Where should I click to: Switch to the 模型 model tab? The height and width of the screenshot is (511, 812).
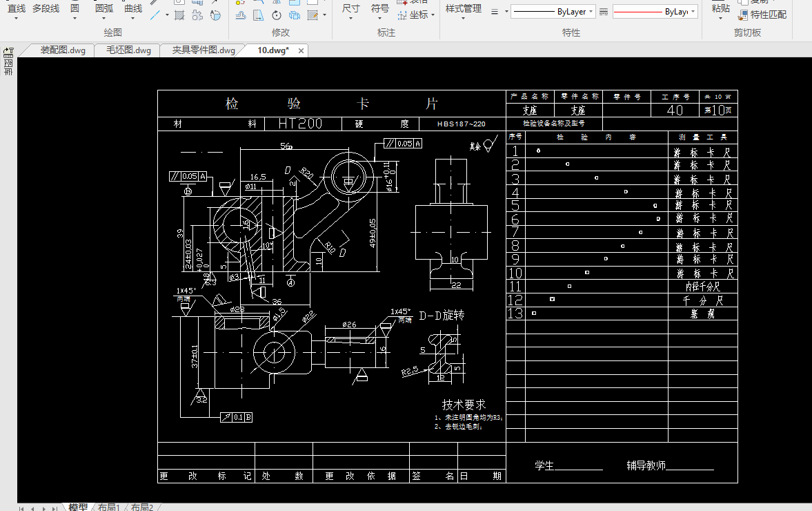[x=78, y=507]
